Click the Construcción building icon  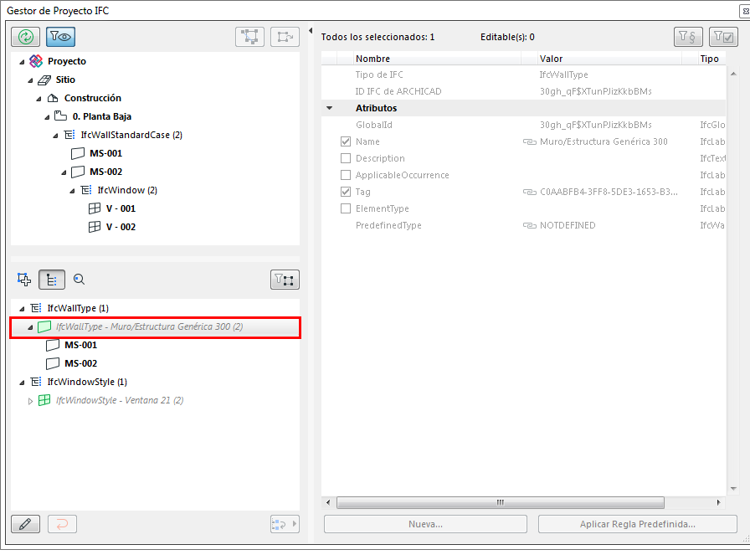click(x=53, y=98)
